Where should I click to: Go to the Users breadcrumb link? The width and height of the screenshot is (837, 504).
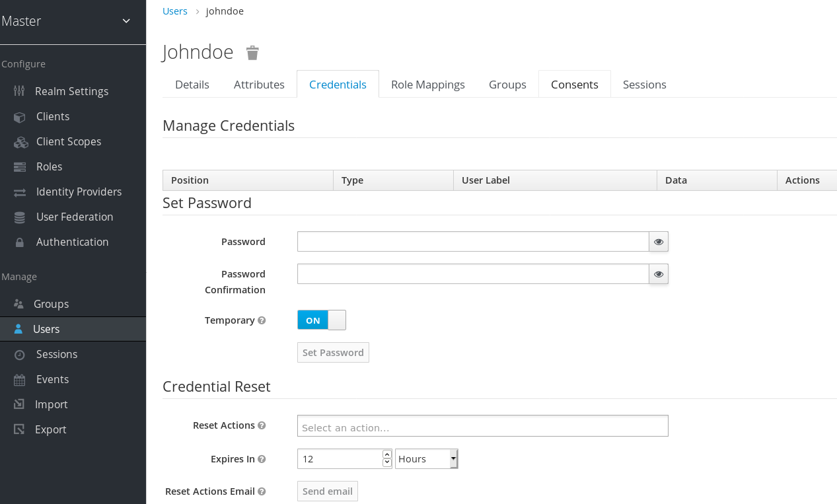point(175,11)
